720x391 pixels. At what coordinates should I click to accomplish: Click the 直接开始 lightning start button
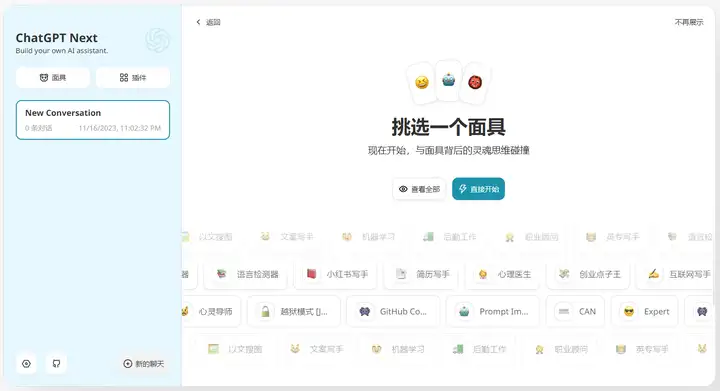click(x=478, y=189)
